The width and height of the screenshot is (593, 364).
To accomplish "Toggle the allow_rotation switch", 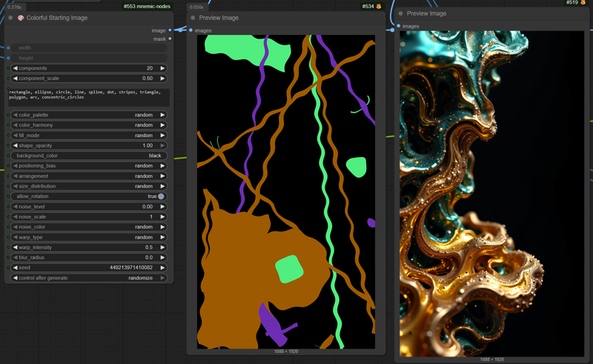I will (x=161, y=196).
